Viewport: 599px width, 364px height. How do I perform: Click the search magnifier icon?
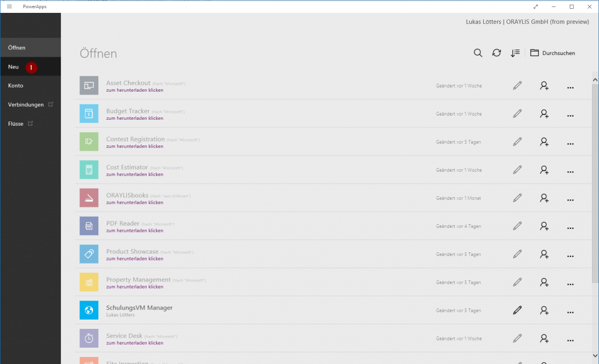[x=478, y=53]
